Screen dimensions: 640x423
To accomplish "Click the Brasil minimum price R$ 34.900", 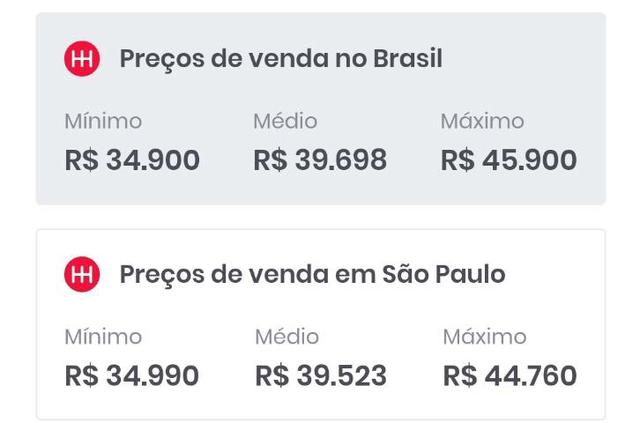I will pos(132,160).
